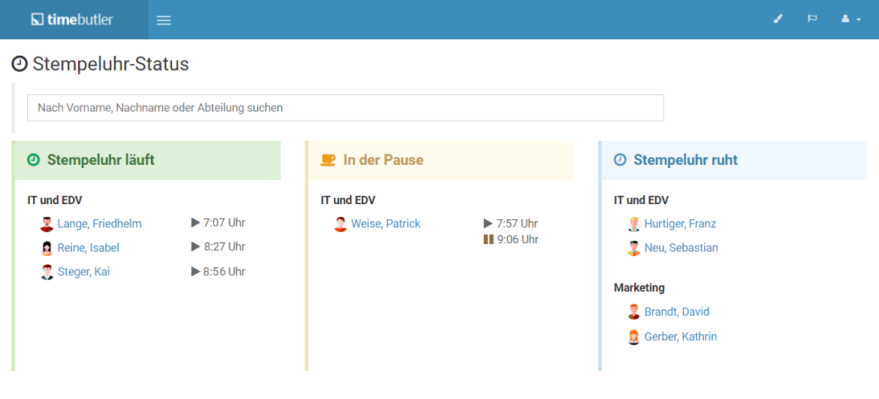Screen dimensions: 879x399
Task: Open Weise, Patrick profile link
Action: tap(386, 224)
